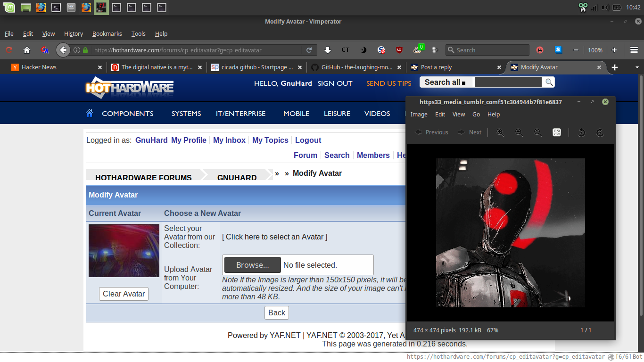Viewport: 644px width, 362px height.
Task: Click the CT extension icon
Action: click(x=346, y=50)
